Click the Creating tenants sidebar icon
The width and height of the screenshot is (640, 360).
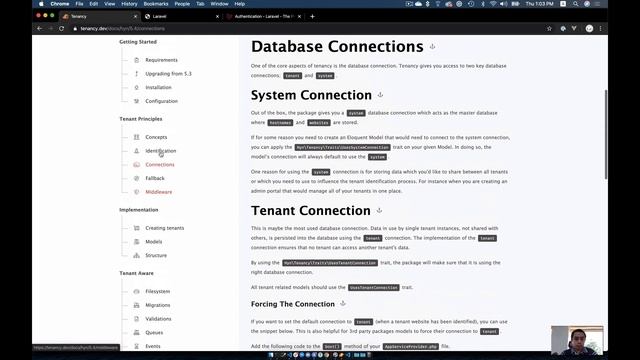[x=136, y=228]
